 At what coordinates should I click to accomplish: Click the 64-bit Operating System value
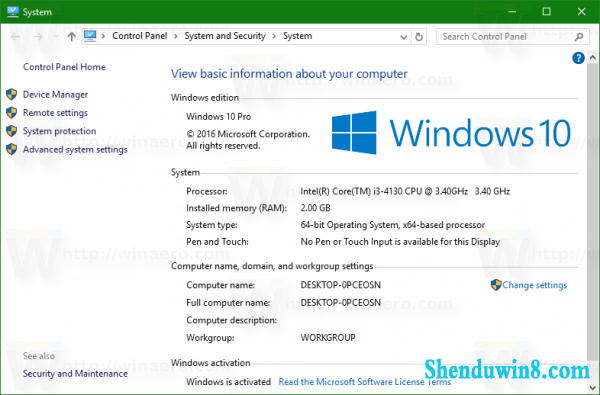tap(393, 225)
